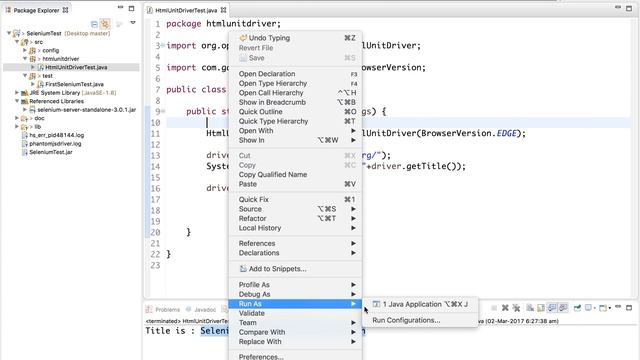Viewport: 640px width, 360px height.
Task: Open the References submenu
Action: [x=296, y=243]
